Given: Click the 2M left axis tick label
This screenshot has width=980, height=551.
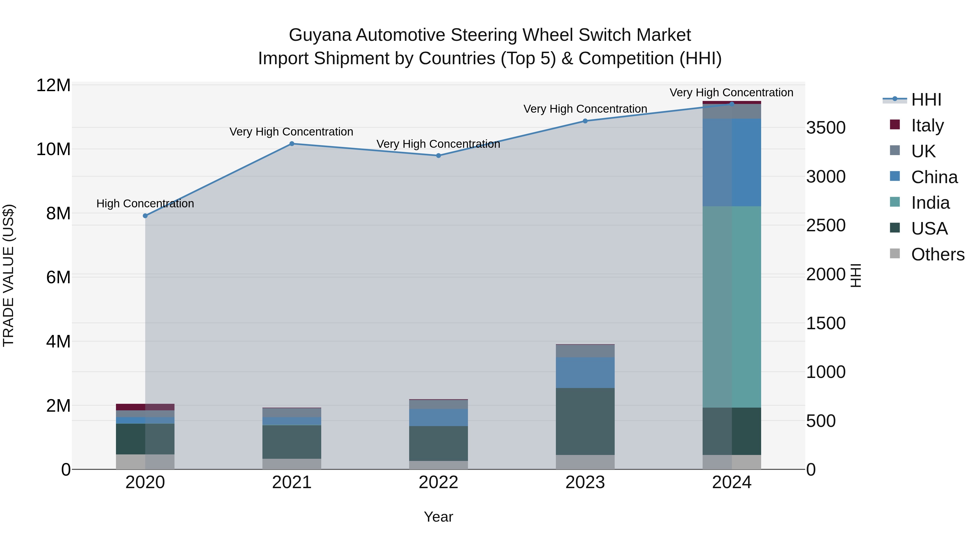Looking at the screenshot, I should [x=58, y=406].
